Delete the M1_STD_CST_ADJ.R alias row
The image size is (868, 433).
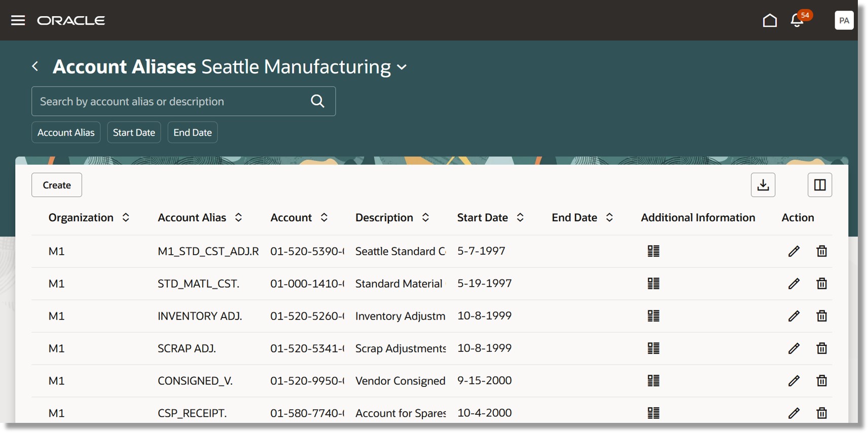[822, 251]
